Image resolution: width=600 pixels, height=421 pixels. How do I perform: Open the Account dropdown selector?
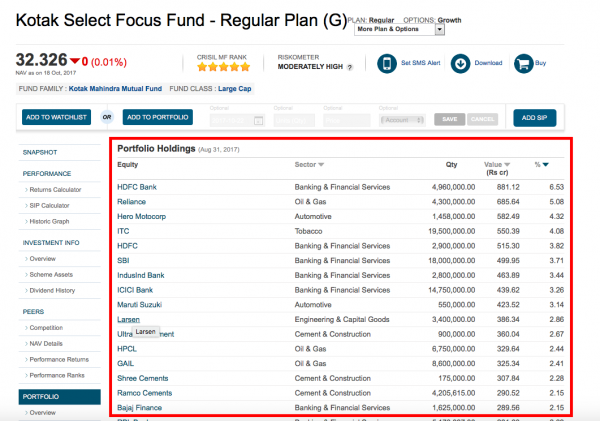click(x=402, y=120)
